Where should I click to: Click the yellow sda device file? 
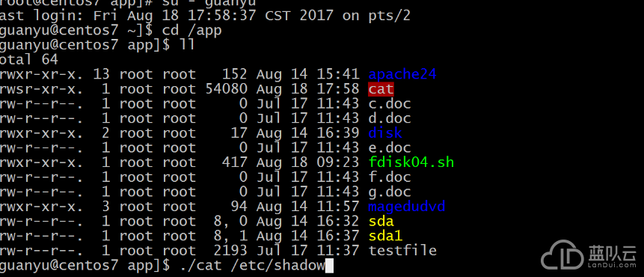pos(381,221)
